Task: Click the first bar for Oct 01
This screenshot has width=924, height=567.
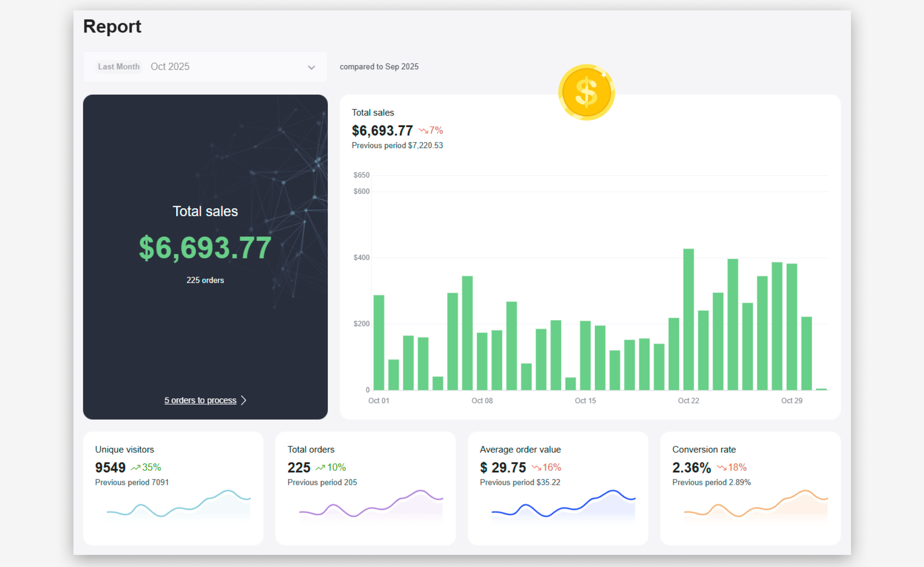Action: click(x=378, y=342)
